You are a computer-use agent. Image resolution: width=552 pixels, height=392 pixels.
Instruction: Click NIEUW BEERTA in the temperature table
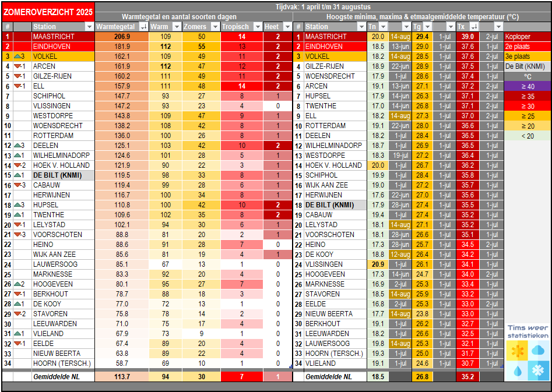click(x=329, y=314)
